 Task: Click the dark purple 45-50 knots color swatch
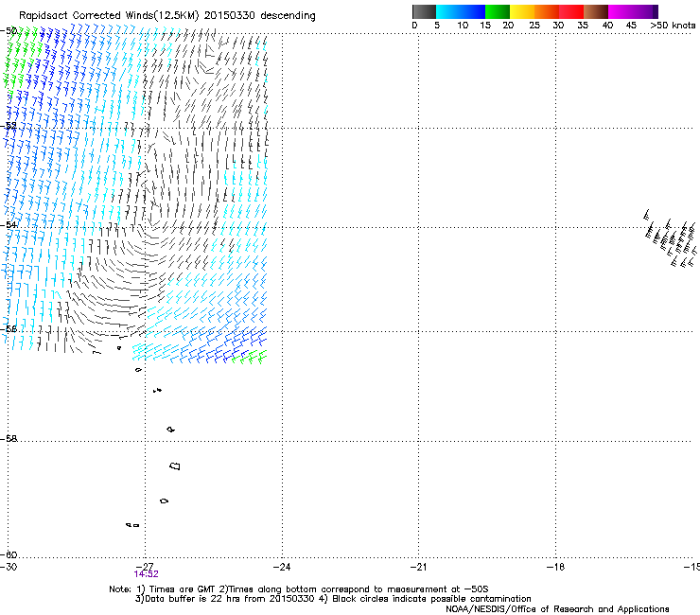tap(645, 11)
